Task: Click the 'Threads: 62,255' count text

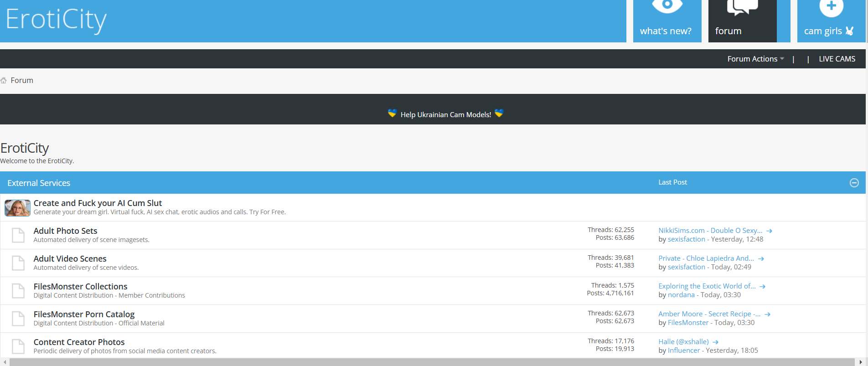Action: 611,230
